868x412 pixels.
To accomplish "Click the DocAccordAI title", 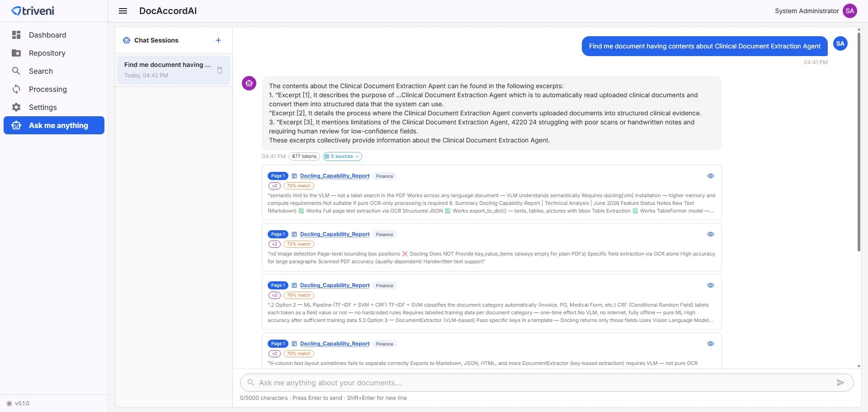I will coord(168,11).
